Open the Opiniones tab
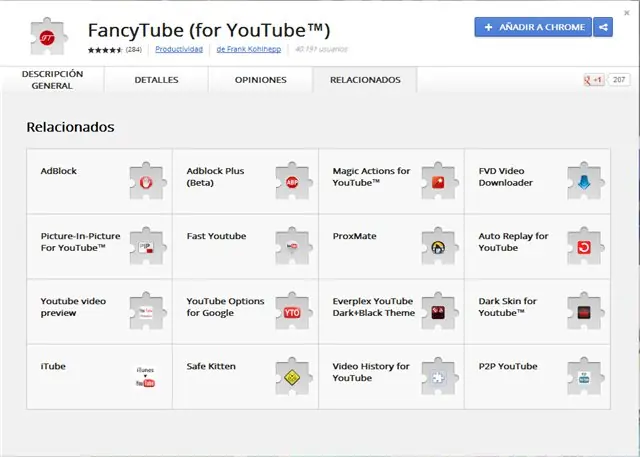Image resolution: width=640 pixels, height=457 pixels. pyautogui.click(x=260, y=80)
